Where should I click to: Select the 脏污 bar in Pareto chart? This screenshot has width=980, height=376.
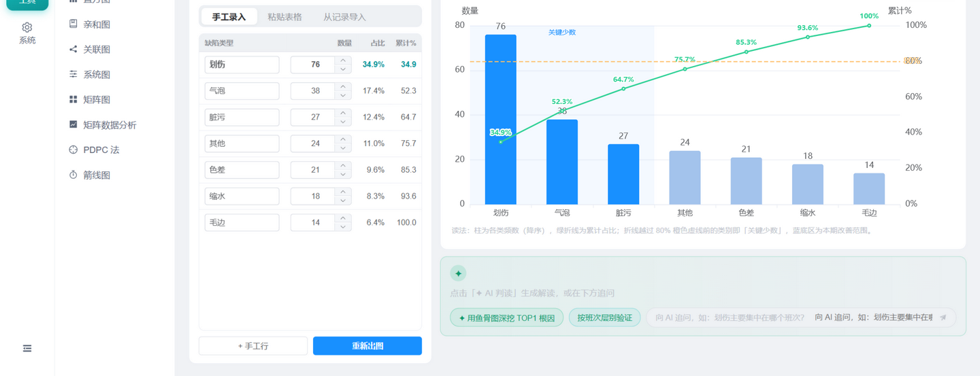[x=623, y=174]
